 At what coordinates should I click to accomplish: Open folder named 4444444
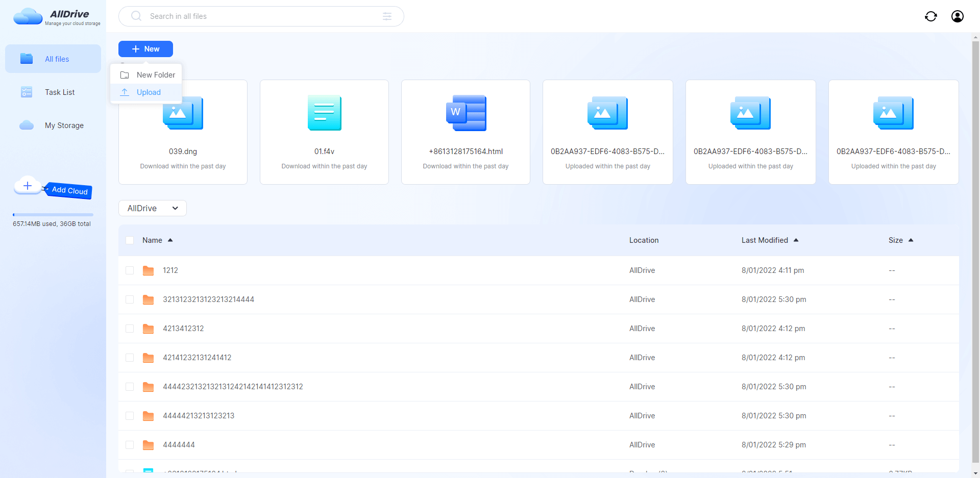point(179,445)
